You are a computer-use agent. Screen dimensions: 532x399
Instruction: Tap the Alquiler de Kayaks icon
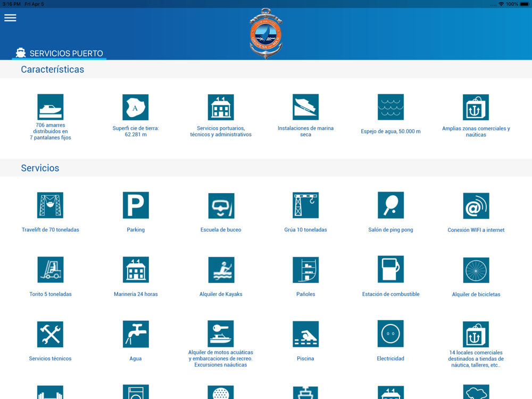221,270
